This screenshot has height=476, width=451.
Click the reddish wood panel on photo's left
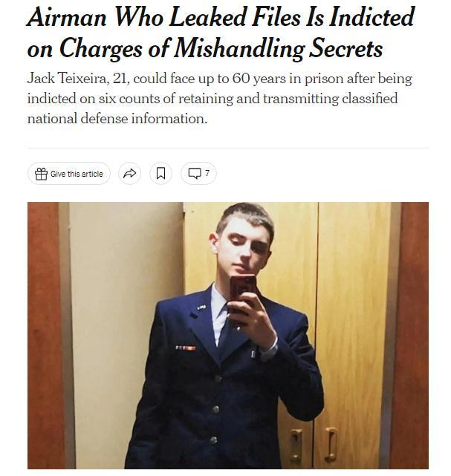point(43,336)
